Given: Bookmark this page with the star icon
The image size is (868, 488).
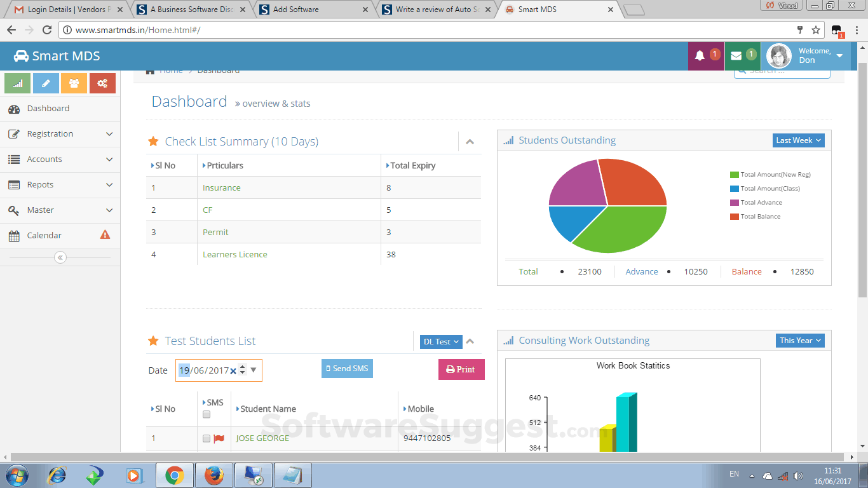Looking at the screenshot, I should (816, 30).
